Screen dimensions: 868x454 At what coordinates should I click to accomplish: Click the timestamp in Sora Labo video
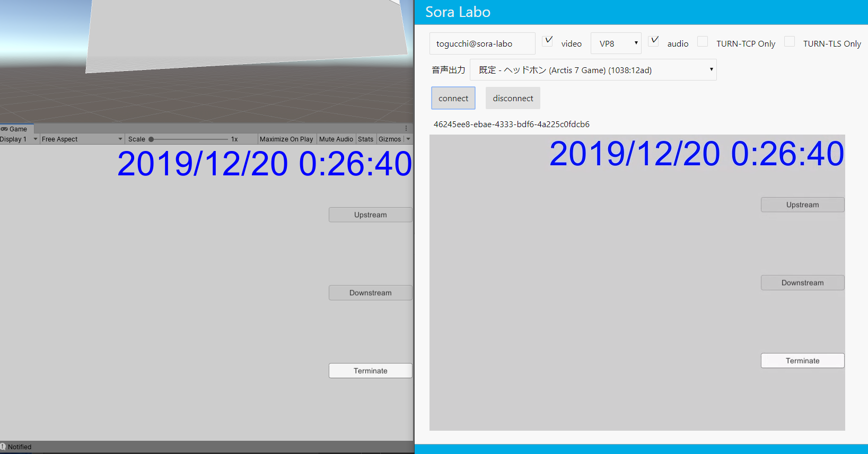(x=697, y=154)
